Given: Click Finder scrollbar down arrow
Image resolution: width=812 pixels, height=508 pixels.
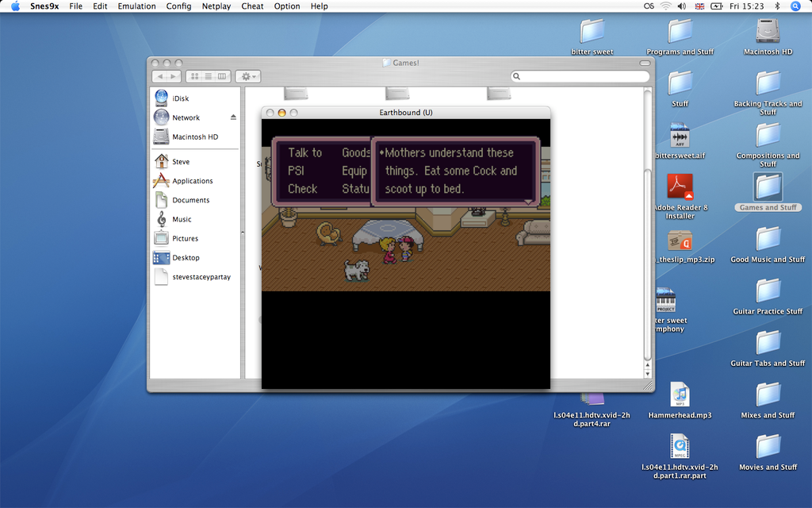Looking at the screenshot, I should pyautogui.click(x=647, y=373).
